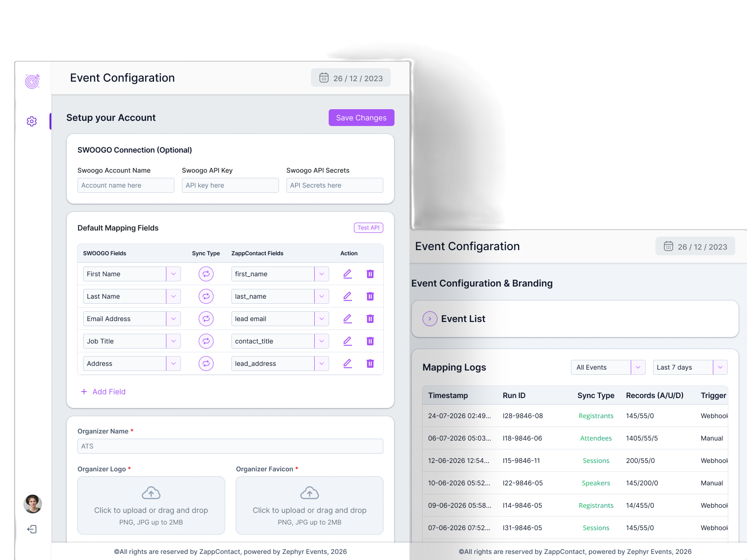This screenshot has width=747, height=560.
Task: Click Speakers sync type in logs
Action: (x=596, y=483)
